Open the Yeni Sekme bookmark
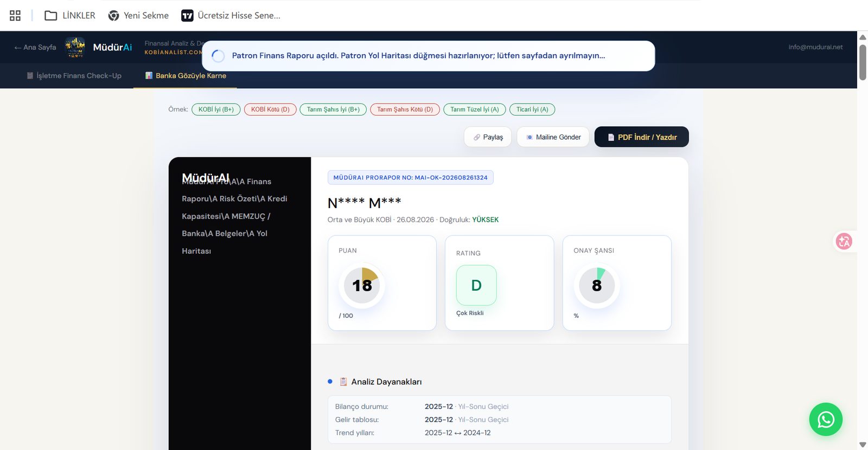 pos(138,16)
